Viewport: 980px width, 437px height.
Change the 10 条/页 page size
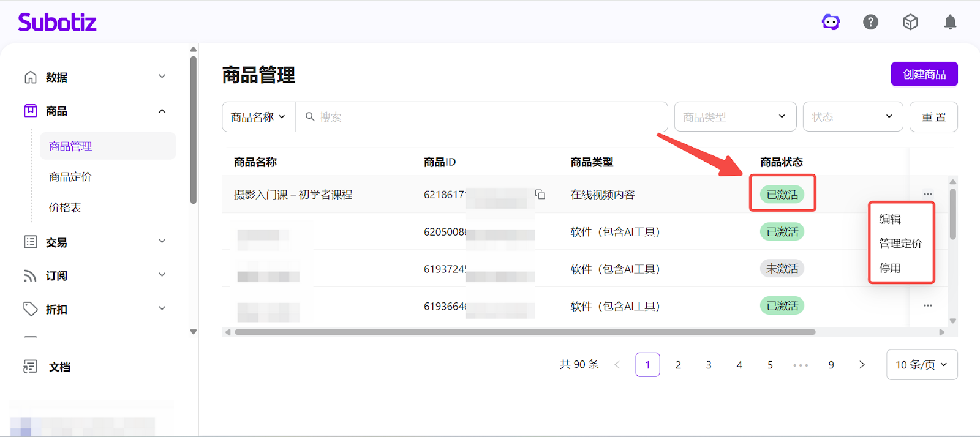(x=921, y=365)
